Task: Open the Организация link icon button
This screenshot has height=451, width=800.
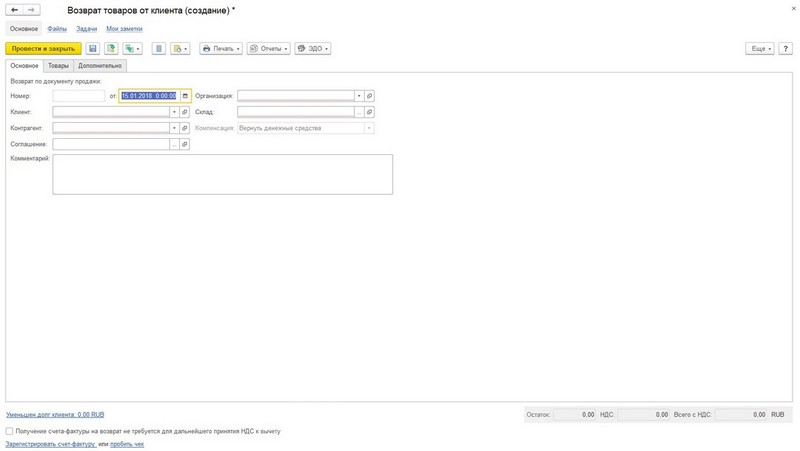Action: (369, 96)
